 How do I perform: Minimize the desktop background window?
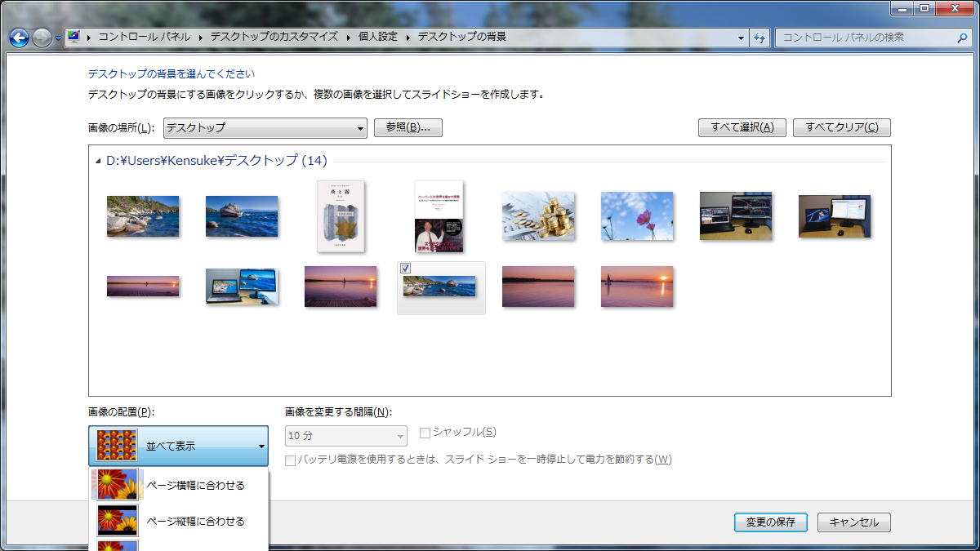tap(903, 7)
